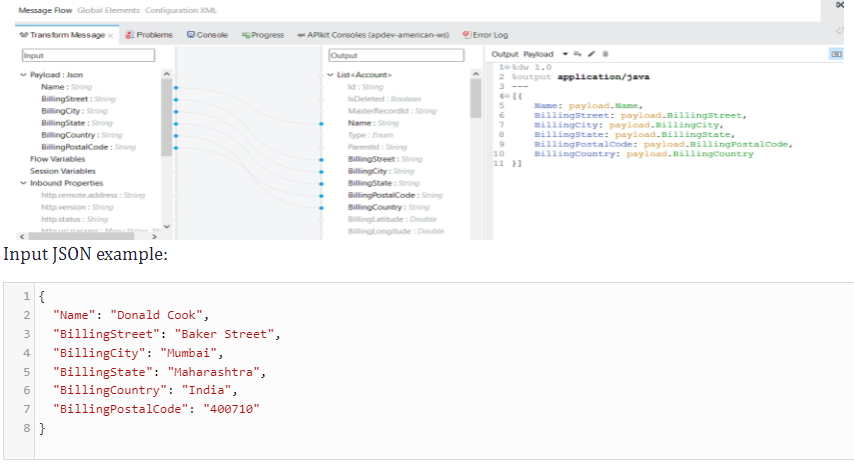Select output field MasterRecordId
The width and height of the screenshot is (854, 470).
(392, 111)
